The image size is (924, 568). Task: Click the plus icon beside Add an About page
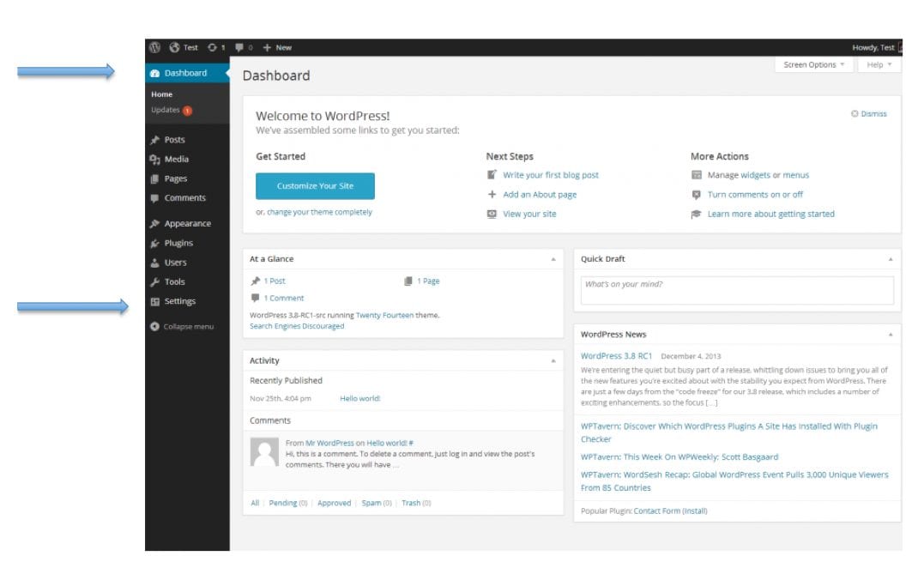tap(492, 194)
